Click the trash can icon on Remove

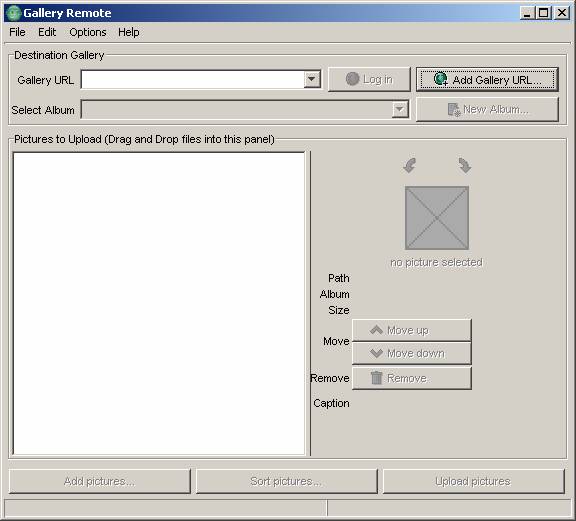tap(377, 378)
